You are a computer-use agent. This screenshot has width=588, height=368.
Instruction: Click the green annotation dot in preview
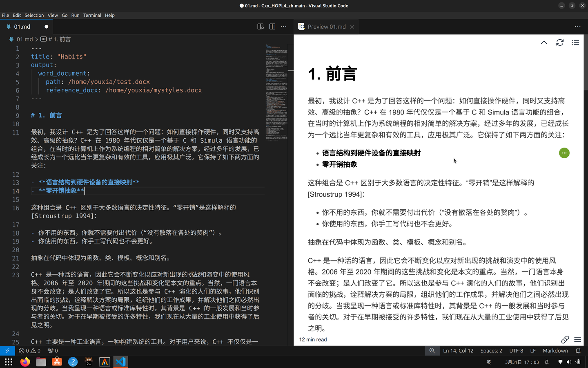pos(564,153)
